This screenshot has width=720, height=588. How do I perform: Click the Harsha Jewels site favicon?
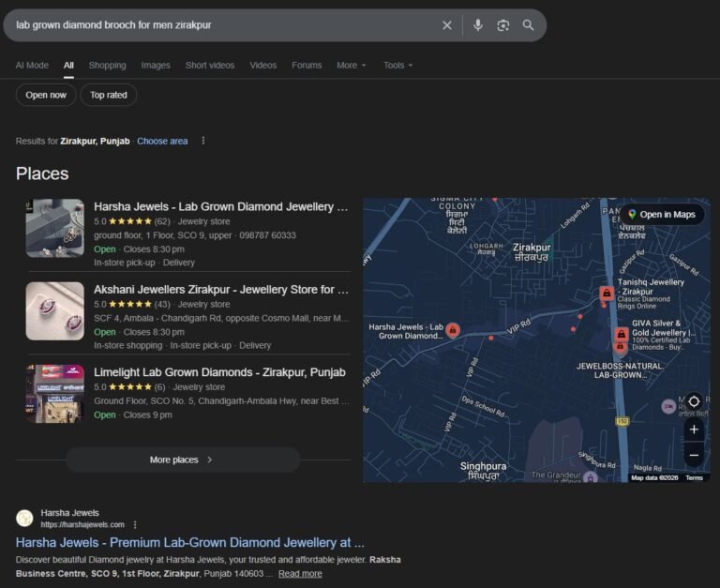(24, 519)
